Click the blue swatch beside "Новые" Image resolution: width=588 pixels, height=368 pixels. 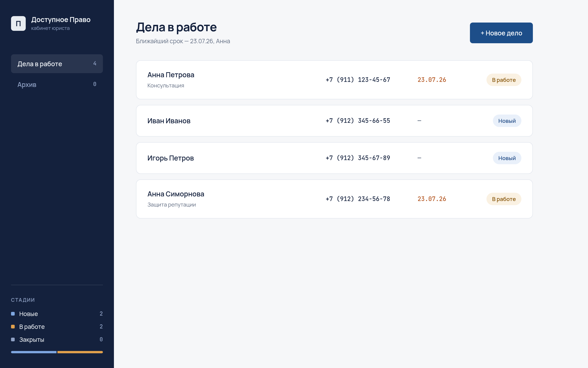pyautogui.click(x=13, y=314)
